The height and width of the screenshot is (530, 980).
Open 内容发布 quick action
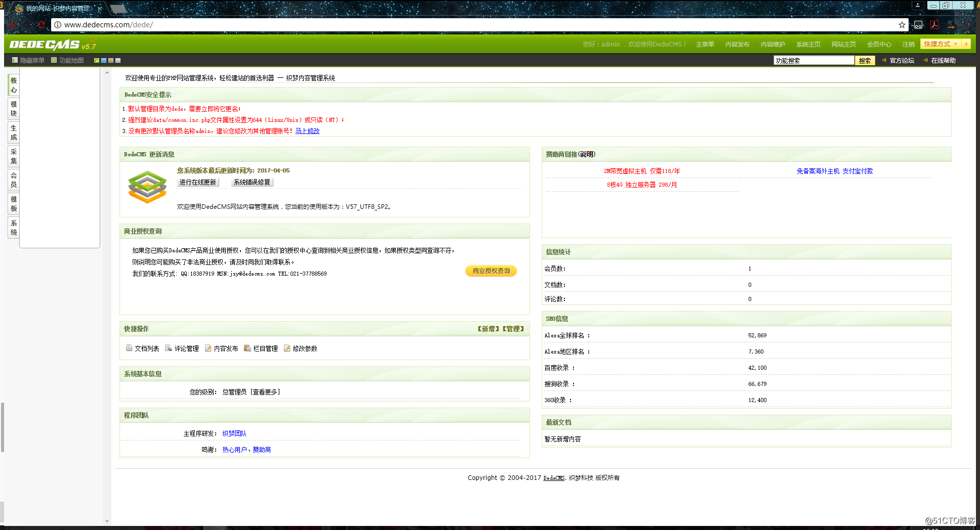[222, 348]
